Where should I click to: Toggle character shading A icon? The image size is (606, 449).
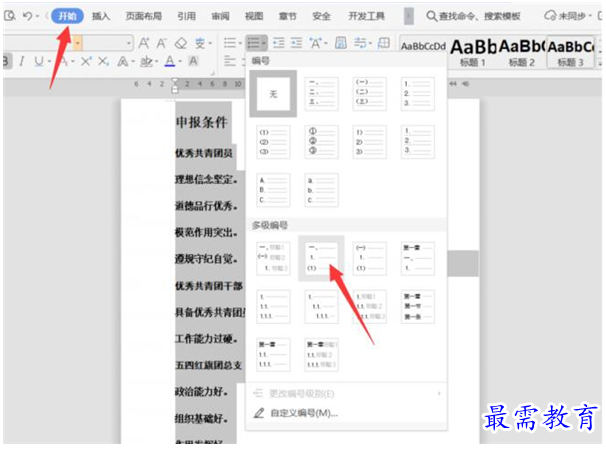pyautogui.click(x=193, y=61)
